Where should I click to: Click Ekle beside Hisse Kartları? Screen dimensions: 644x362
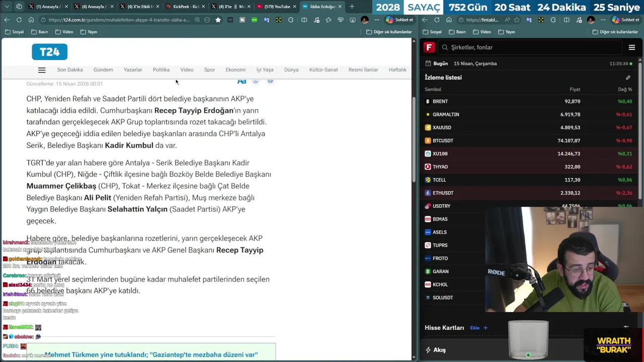click(x=478, y=328)
